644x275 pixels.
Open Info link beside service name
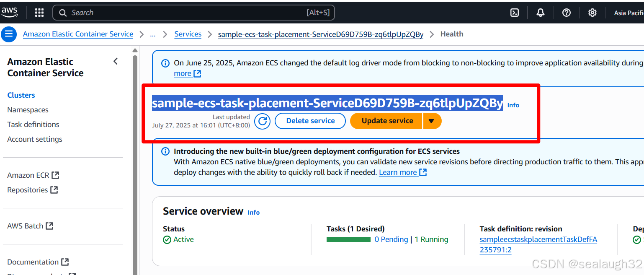(513, 105)
